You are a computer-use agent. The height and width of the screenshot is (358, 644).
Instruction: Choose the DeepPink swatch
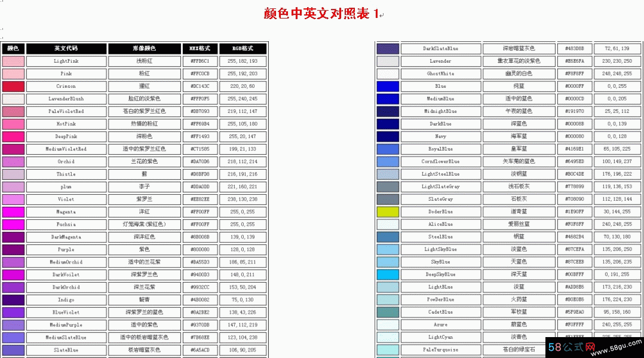13,136
